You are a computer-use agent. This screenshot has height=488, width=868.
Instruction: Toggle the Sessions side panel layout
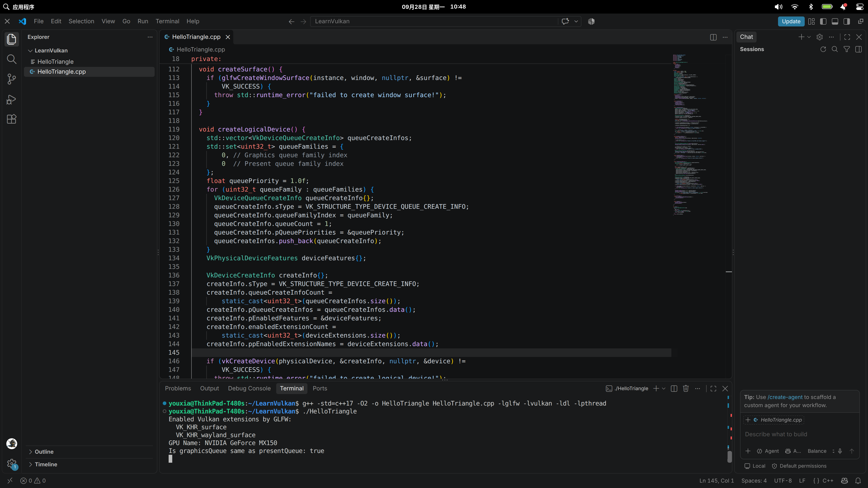click(859, 49)
